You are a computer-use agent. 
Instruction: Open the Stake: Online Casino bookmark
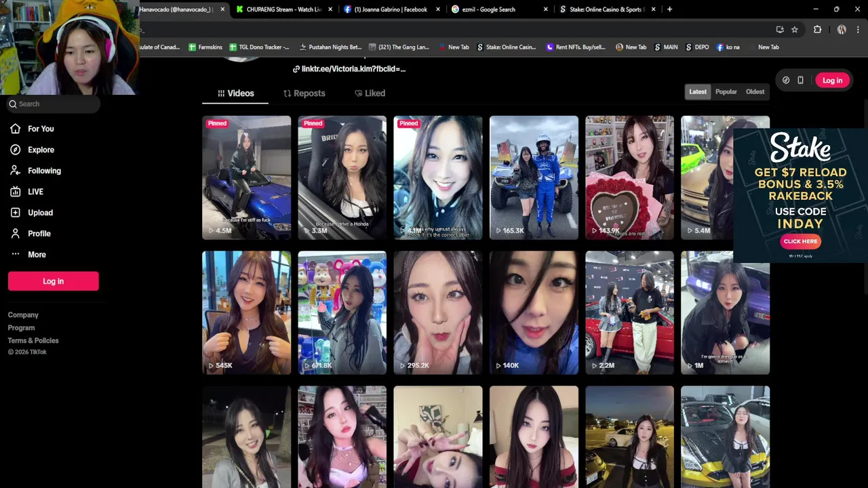507,47
